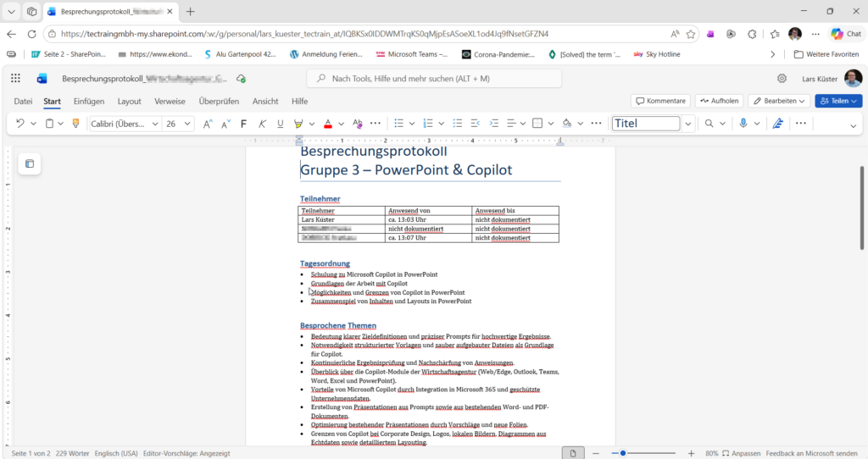Click the browser refresh icon

pos(31,34)
